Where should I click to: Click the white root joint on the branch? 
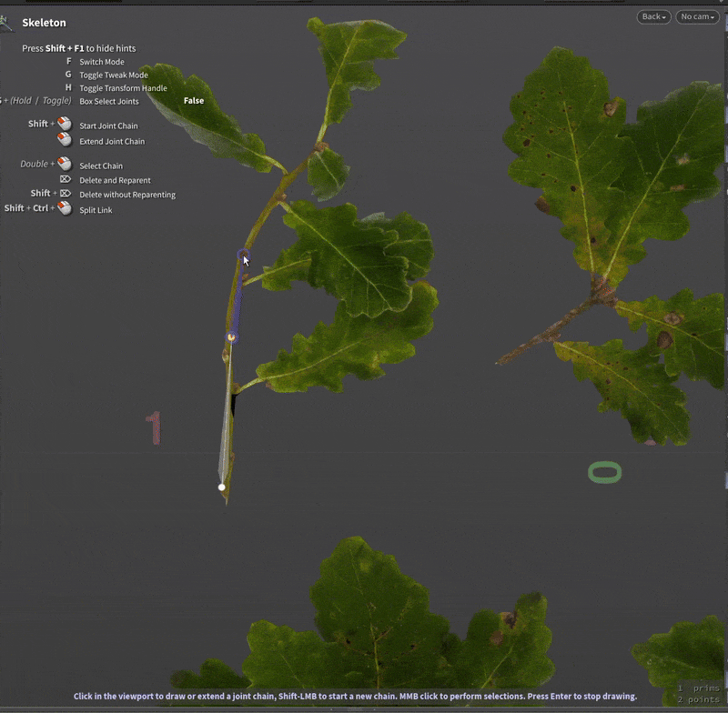[222, 487]
